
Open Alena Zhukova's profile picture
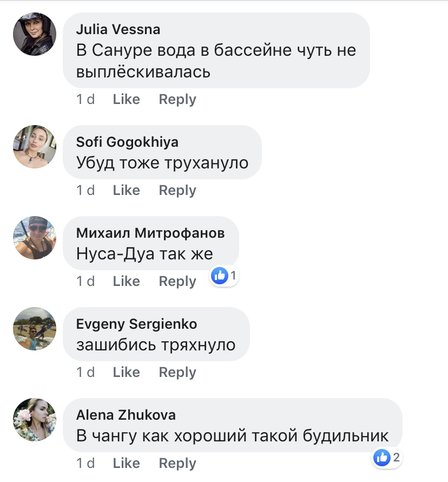35,420
